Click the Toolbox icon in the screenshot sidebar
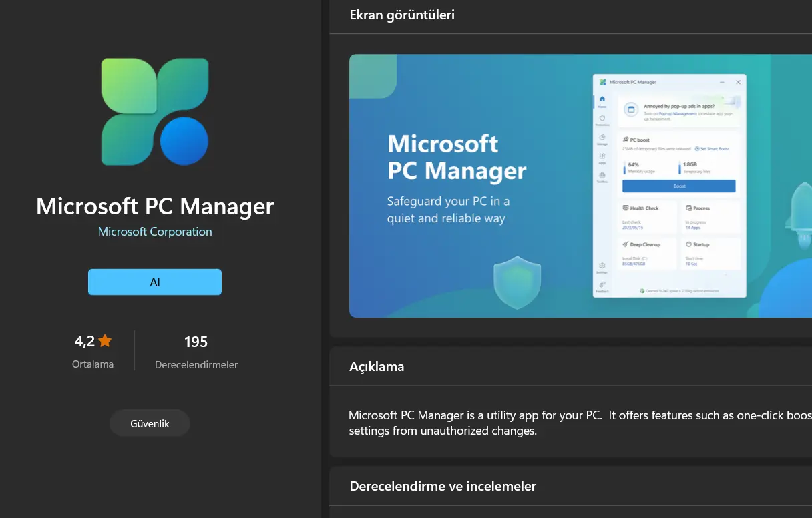Viewport: 812px width, 518px height. [602, 176]
